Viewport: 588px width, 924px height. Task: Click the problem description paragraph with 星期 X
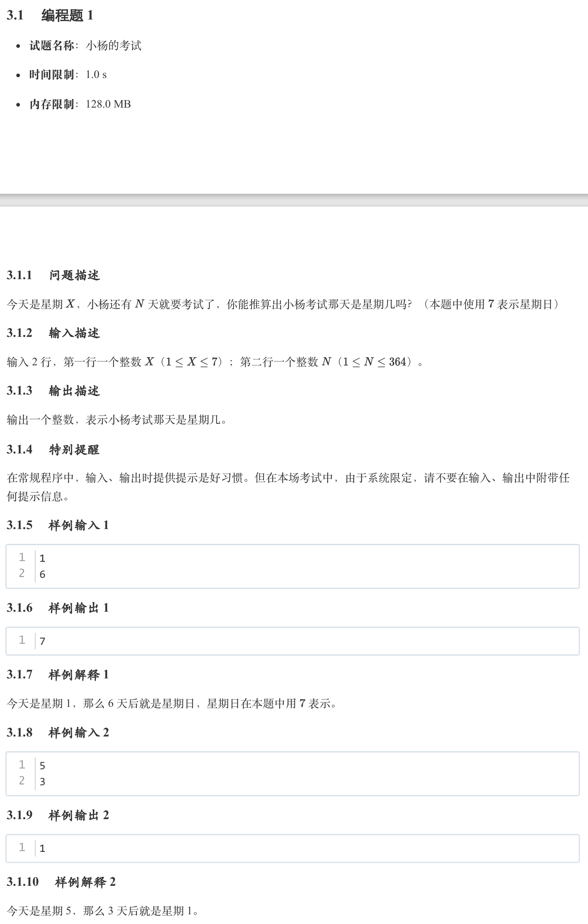[283, 304]
